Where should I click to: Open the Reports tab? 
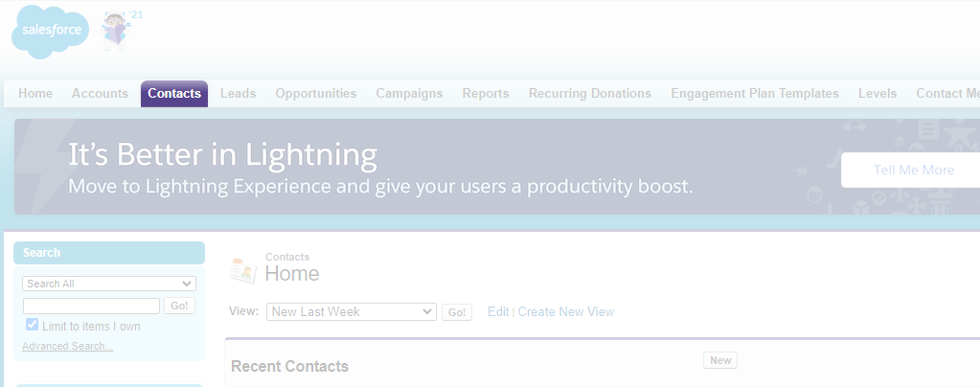(x=486, y=93)
